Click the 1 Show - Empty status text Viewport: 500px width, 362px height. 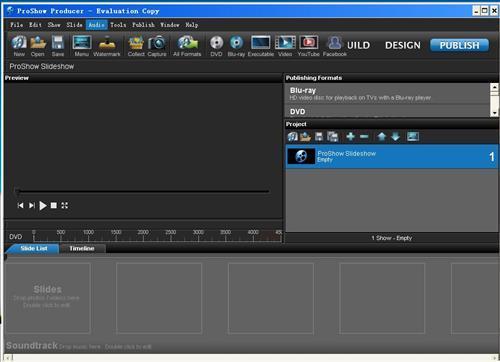392,238
